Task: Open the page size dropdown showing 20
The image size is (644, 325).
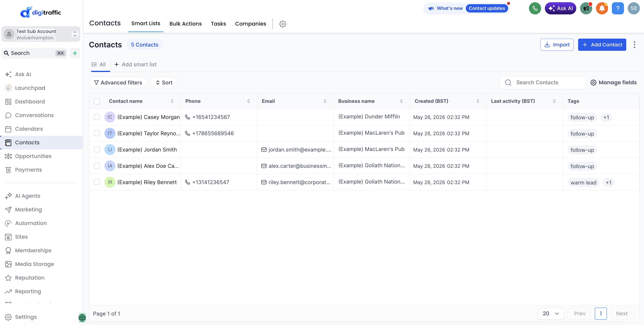Action: coord(551,313)
